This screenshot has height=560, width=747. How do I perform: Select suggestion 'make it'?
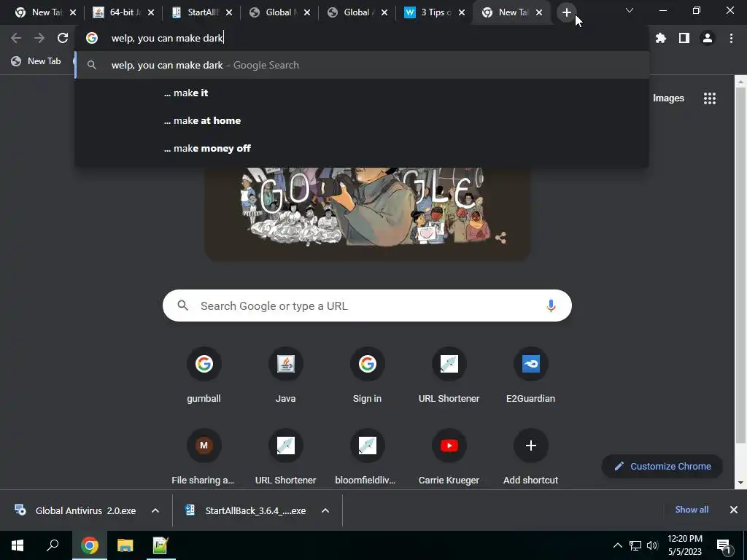point(362,93)
